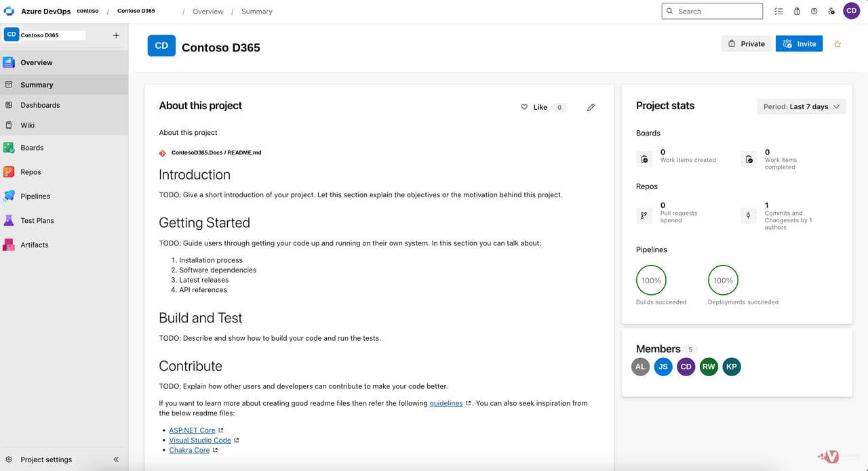Select the Summary menu item
This screenshot has width=868, height=471.
pyautogui.click(x=64, y=85)
